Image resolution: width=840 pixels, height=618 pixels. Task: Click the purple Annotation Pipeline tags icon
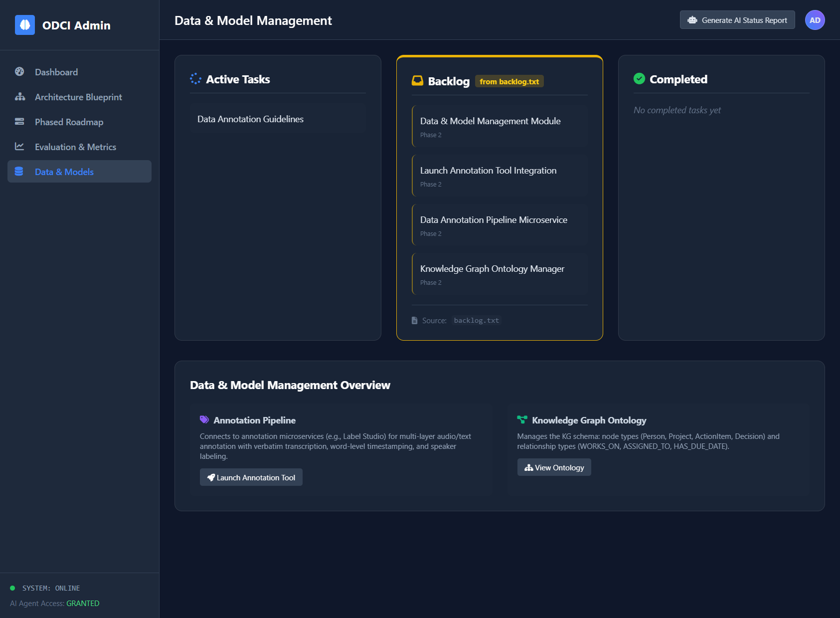(204, 420)
